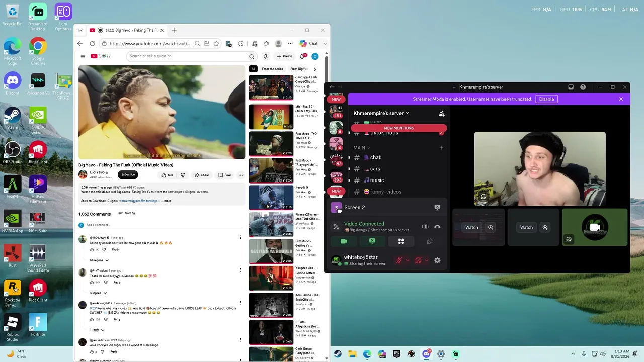Open YouTube notifications bell
The image size is (644, 362).
pyautogui.click(x=303, y=56)
